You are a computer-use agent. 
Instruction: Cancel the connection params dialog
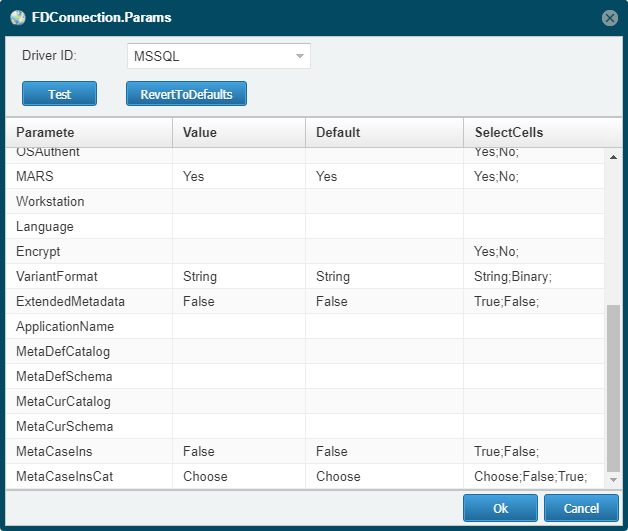(581, 508)
